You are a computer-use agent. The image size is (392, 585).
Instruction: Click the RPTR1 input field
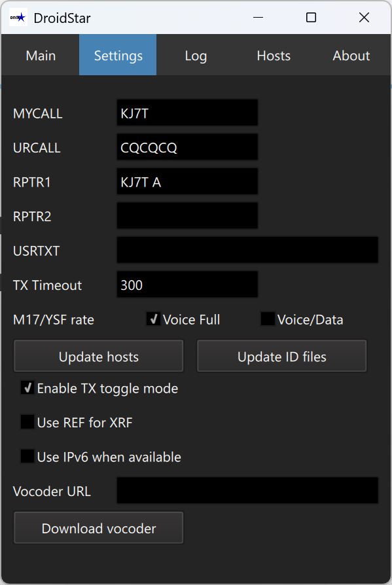point(187,181)
